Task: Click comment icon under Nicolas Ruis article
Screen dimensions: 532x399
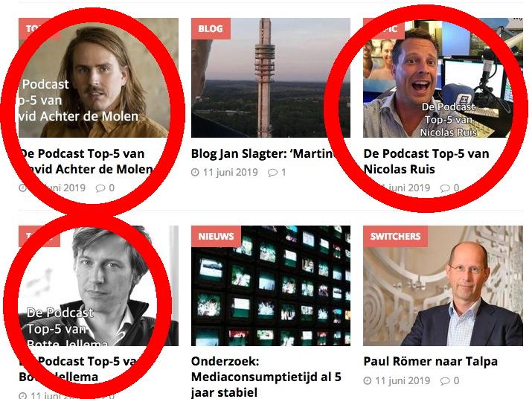Action: (445, 188)
